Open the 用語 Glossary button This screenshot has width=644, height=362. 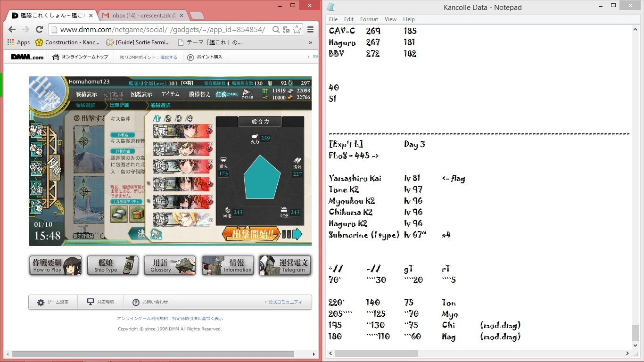(170, 266)
